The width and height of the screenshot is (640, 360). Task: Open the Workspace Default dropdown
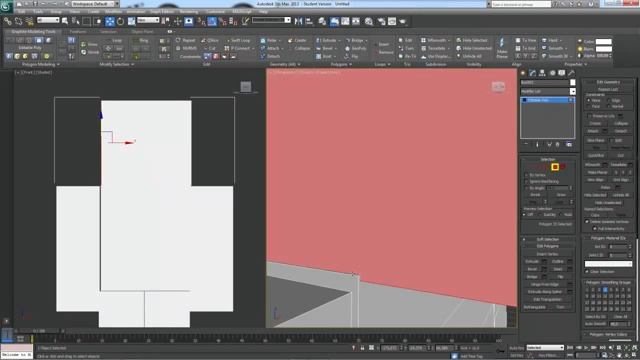pos(96,4)
